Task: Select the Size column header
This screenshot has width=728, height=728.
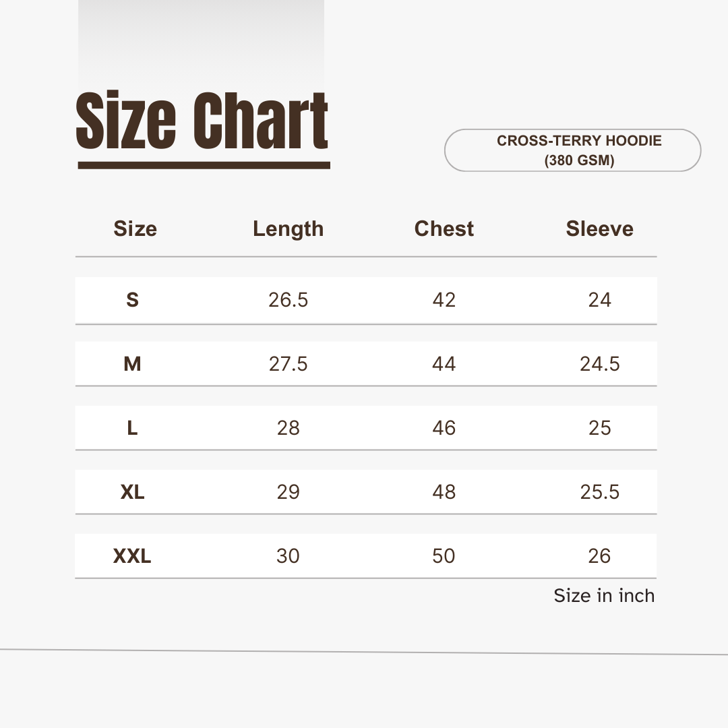Action: tap(135, 229)
